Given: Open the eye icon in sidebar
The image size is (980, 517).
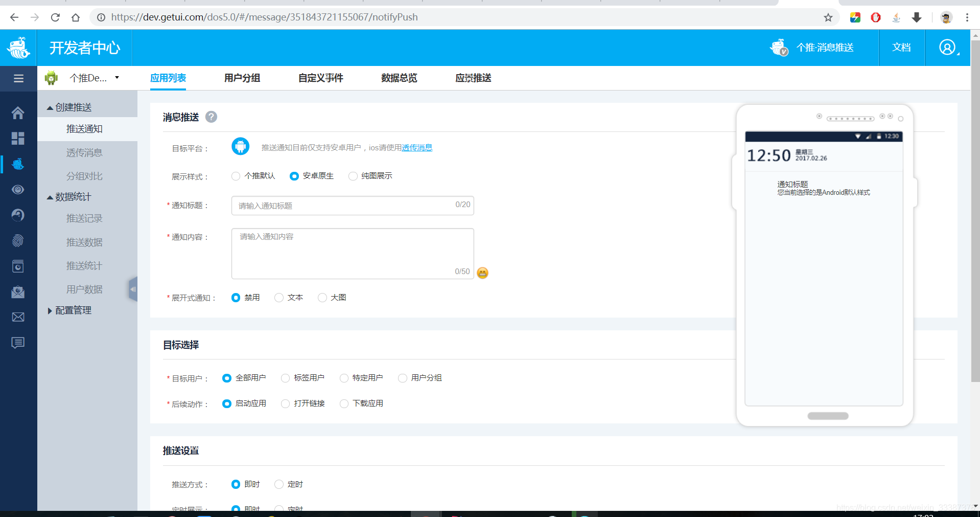Looking at the screenshot, I should [x=18, y=190].
